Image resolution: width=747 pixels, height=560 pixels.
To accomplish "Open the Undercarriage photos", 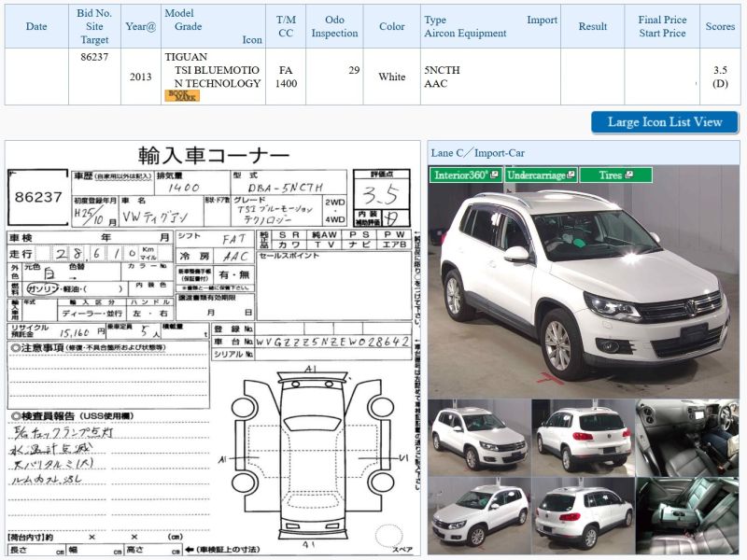I will tap(541, 175).
